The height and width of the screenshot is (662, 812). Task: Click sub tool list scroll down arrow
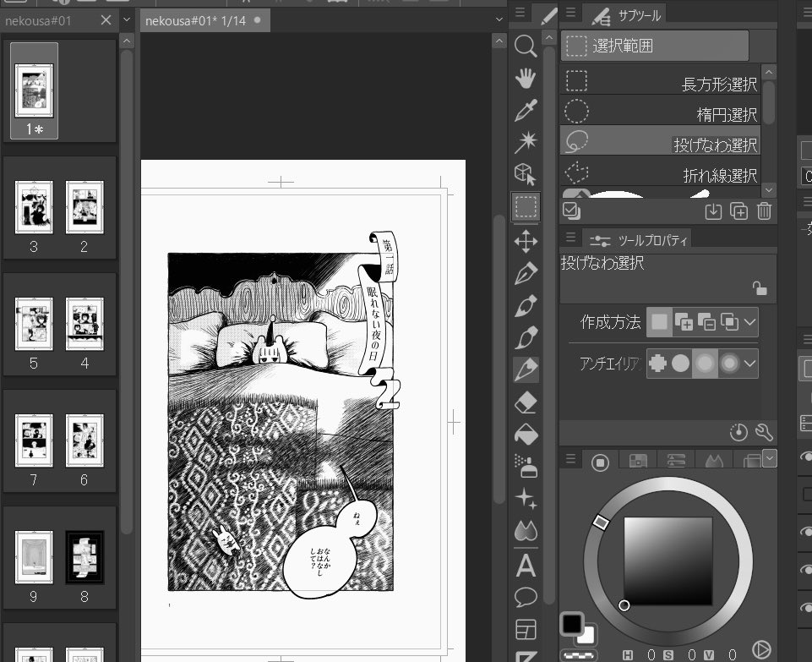tap(769, 190)
